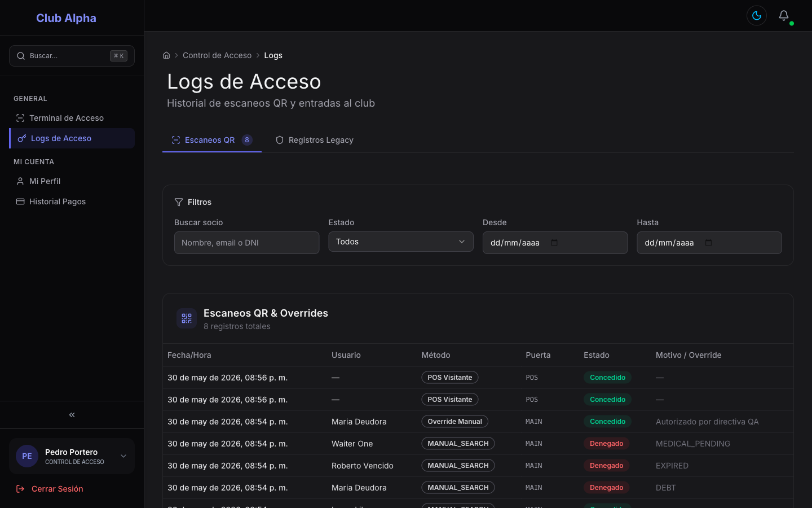Open Mi Perfil page
Screen dimensions: 812x508
72,181
